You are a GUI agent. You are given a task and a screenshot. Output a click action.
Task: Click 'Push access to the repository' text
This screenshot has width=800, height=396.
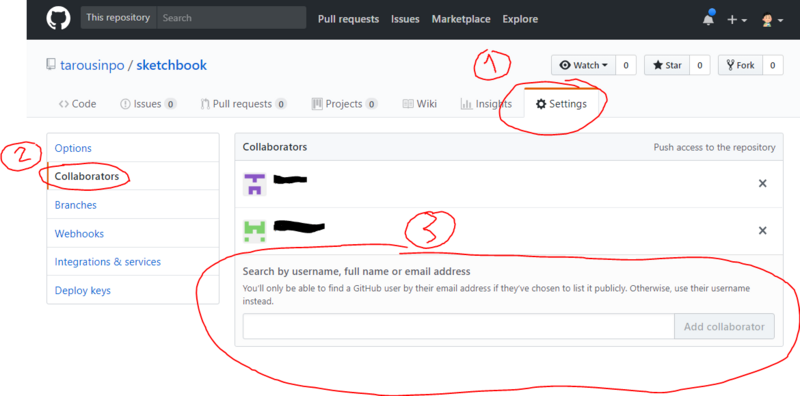pos(714,147)
